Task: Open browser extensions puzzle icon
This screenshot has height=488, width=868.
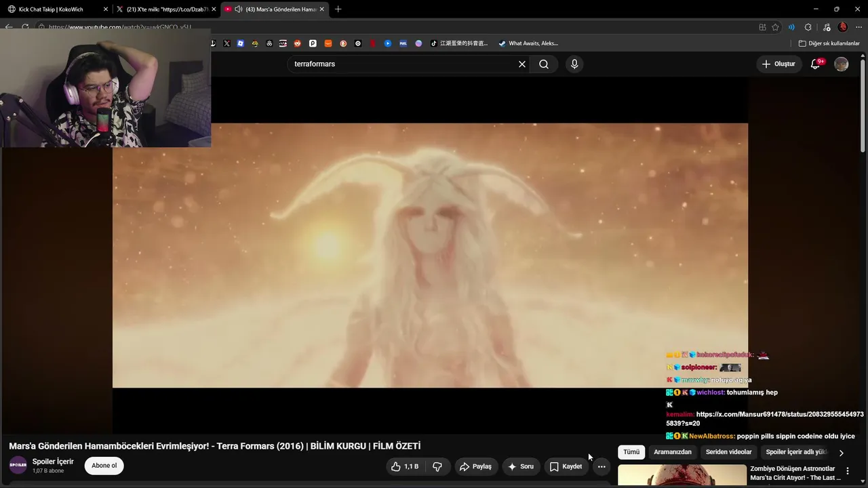Action: 808,27
